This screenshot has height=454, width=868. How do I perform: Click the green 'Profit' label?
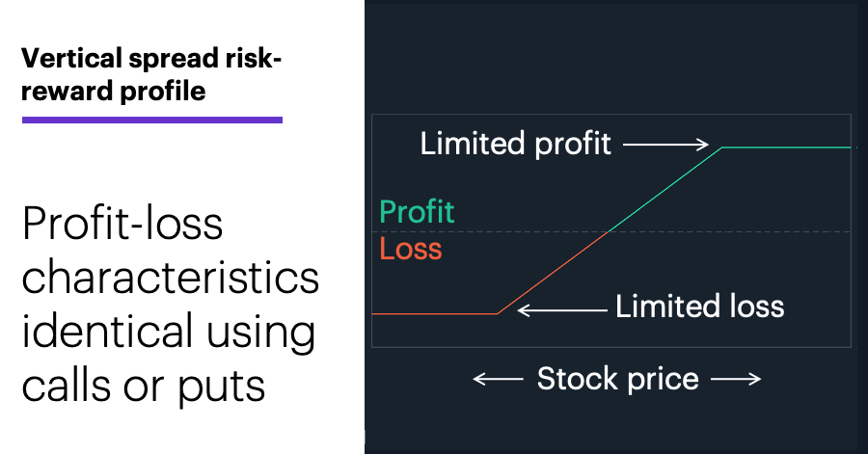[417, 212]
